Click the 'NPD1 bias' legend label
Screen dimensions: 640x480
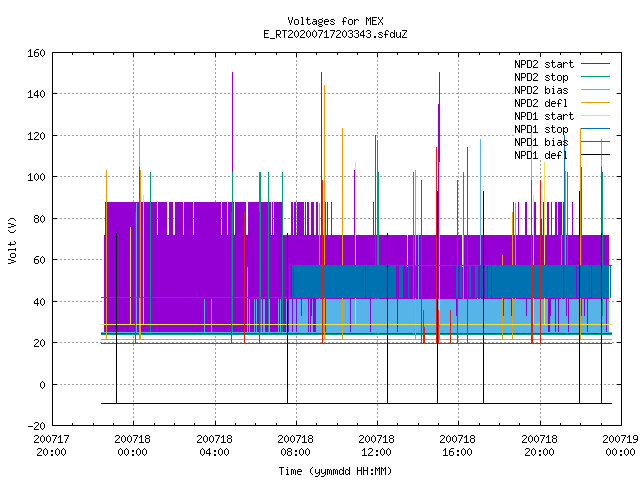[x=541, y=142]
